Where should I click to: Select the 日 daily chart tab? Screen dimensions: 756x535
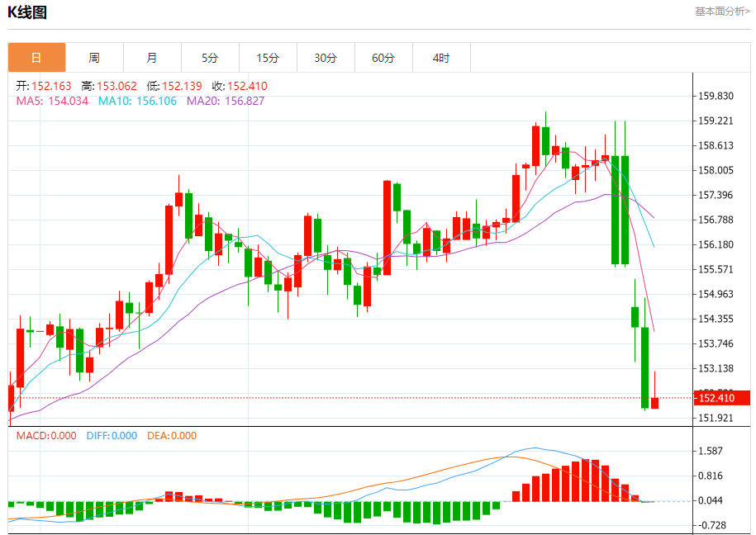pyautogui.click(x=36, y=58)
